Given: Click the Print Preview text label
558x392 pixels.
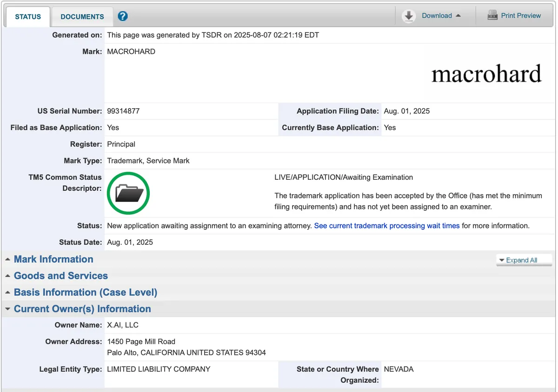Looking at the screenshot, I should click(521, 15).
